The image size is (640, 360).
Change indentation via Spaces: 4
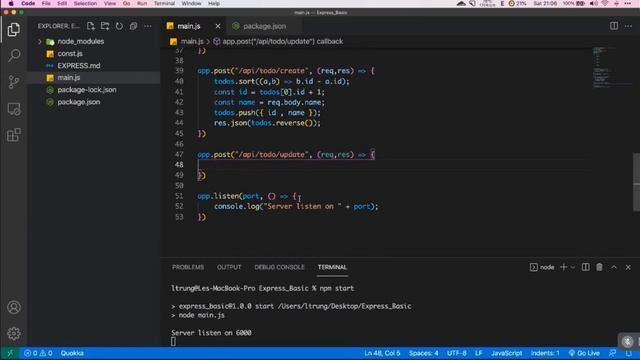pos(424,353)
